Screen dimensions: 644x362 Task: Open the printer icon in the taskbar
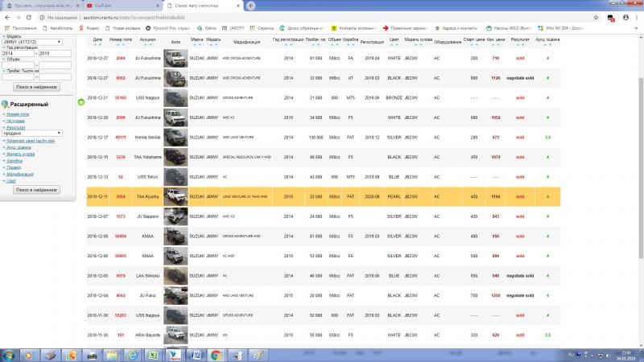(92, 356)
